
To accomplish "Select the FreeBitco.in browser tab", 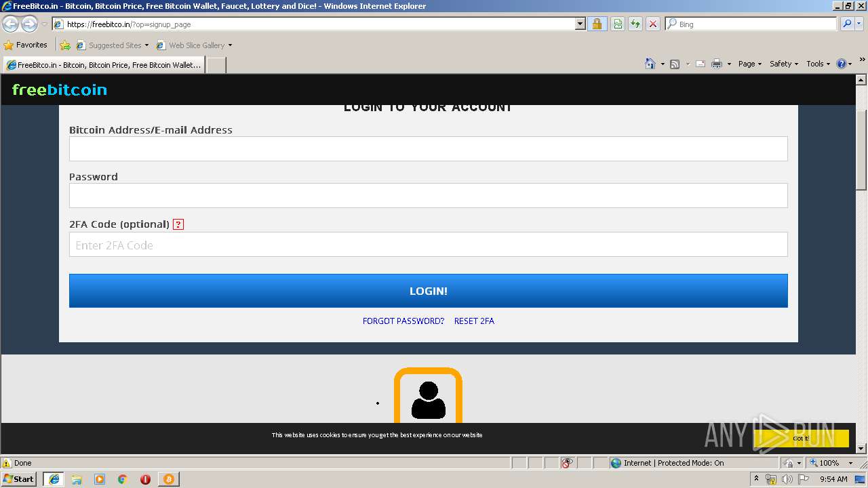I will [x=103, y=65].
